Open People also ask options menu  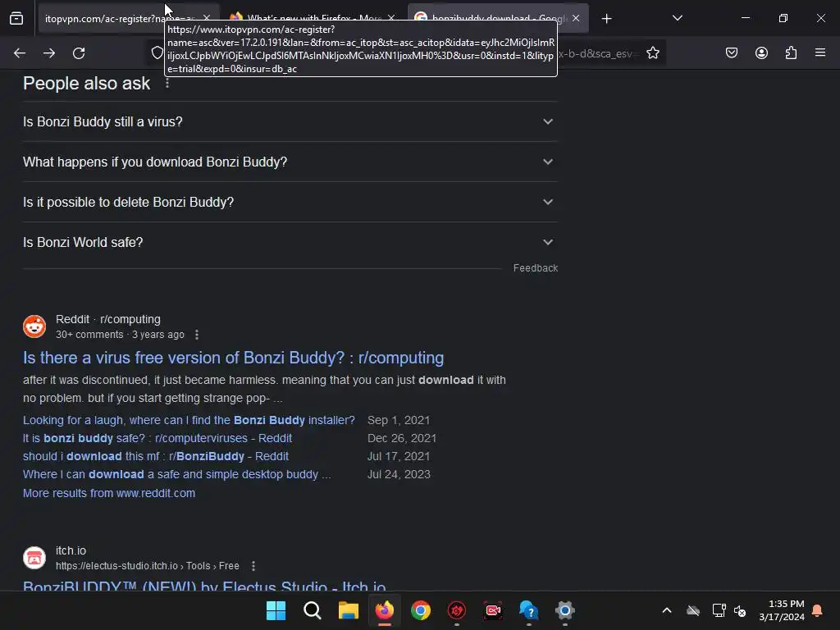pos(167,84)
